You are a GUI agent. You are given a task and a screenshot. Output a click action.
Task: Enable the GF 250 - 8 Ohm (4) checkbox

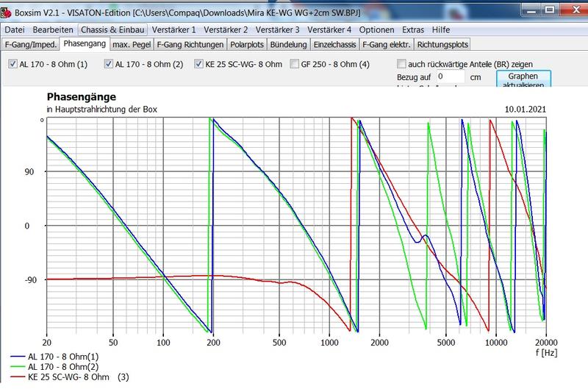click(x=294, y=64)
